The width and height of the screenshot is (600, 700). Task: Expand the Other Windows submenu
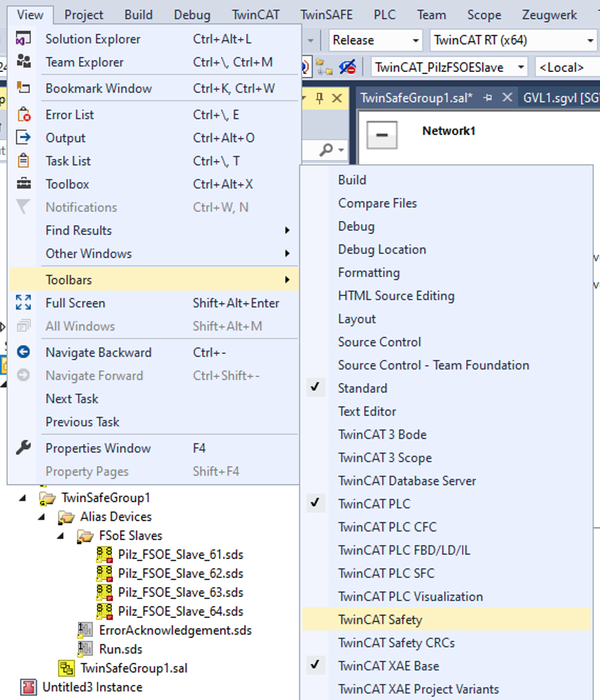pos(154,253)
